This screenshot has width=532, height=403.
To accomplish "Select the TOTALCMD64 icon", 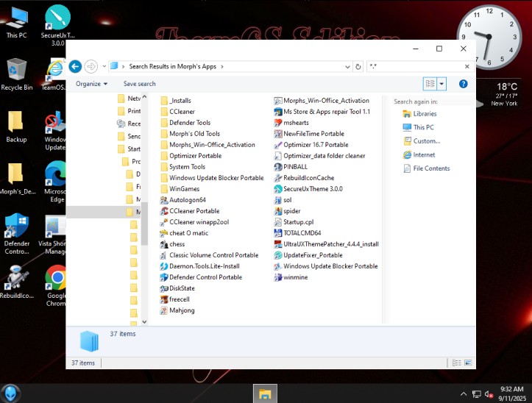I will pos(278,233).
